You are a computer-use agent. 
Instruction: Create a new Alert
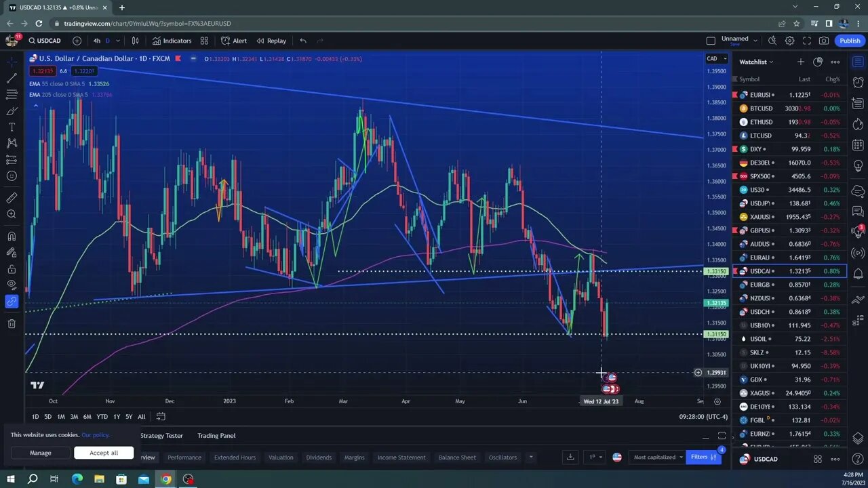click(234, 41)
